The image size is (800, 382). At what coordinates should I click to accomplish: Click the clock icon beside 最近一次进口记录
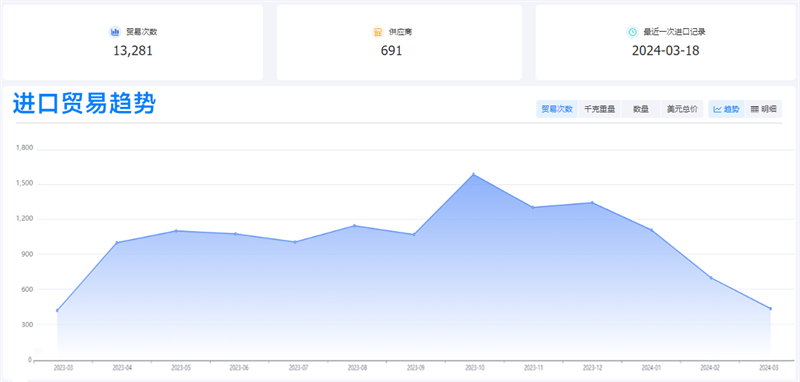pyautogui.click(x=632, y=32)
